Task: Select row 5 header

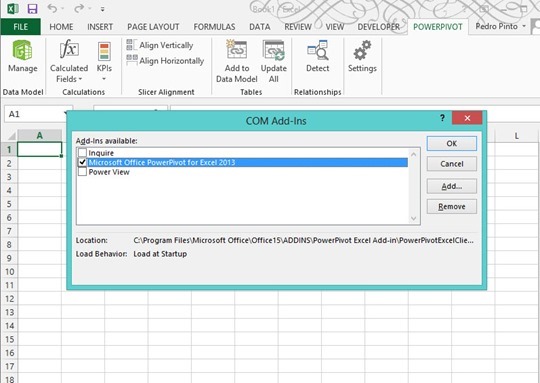Action: pyautogui.click(x=9, y=204)
